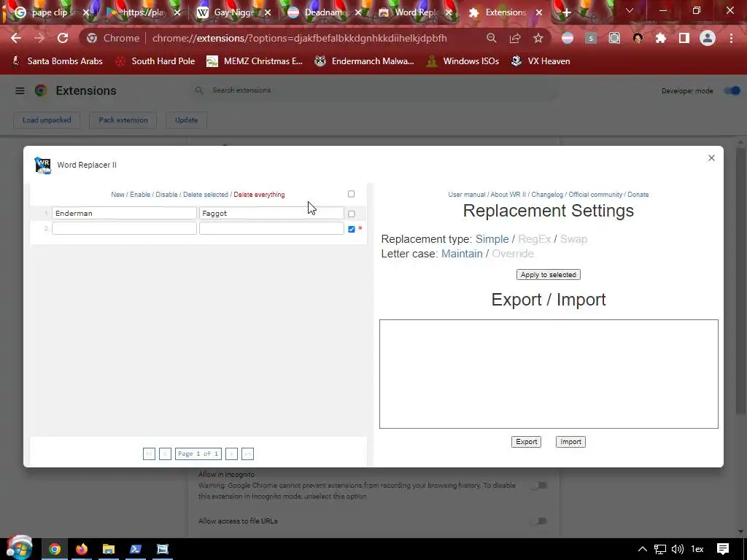
Task: Click the network icon in system tray
Action: (659, 549)
